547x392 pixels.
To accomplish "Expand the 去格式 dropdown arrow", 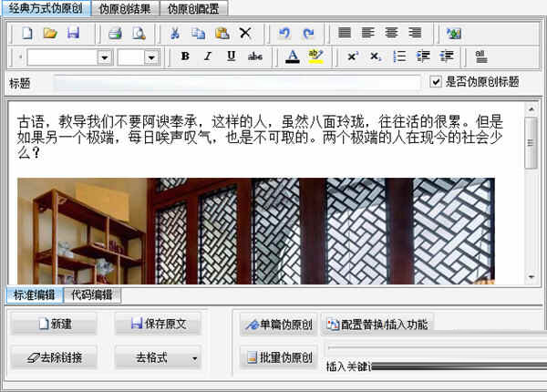I will 194,358.
